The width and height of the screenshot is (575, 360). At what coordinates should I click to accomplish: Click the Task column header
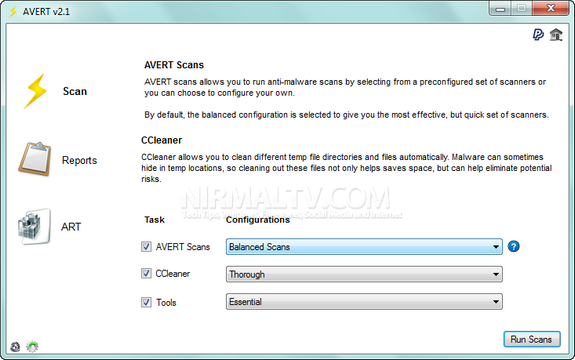click(x=154, y=220)
